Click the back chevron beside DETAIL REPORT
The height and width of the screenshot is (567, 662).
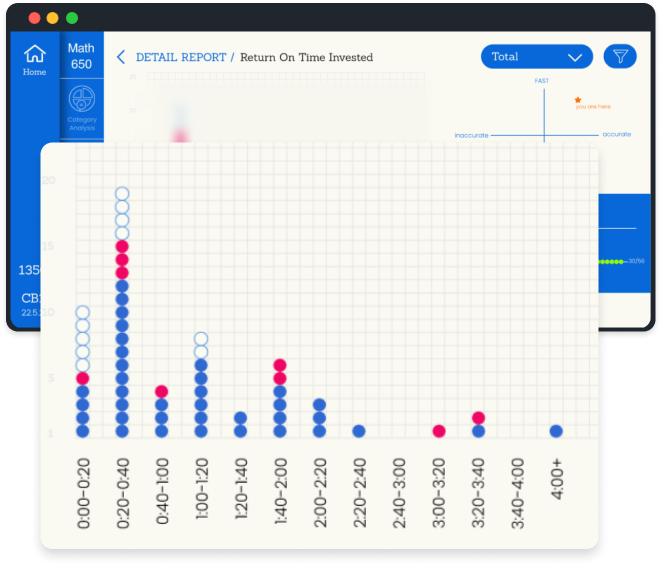click(x=121, y=57)
